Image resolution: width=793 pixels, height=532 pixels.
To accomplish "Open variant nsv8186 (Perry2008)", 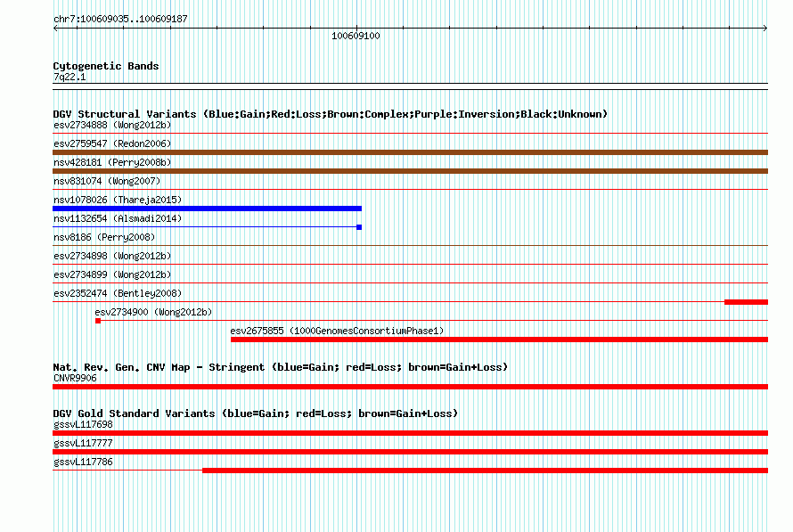I will click(104, 237).
